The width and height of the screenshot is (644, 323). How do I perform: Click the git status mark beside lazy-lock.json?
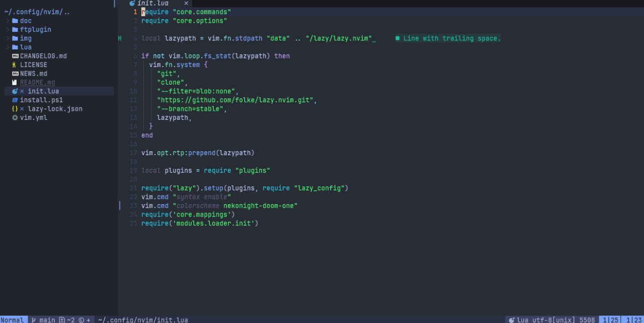(x=22, y=109)
